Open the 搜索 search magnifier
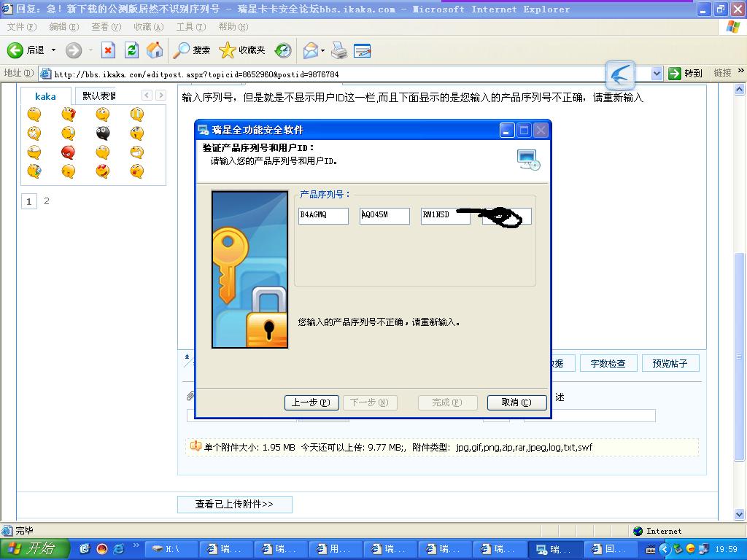This screenshot has height=560, width=747. (x=192, y=50)
